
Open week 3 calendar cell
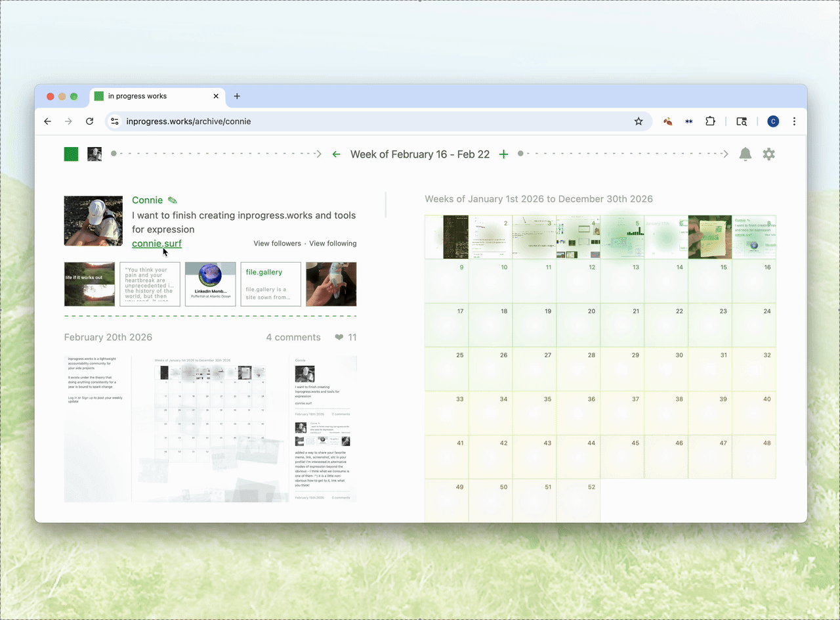click(x=534, y=237)
